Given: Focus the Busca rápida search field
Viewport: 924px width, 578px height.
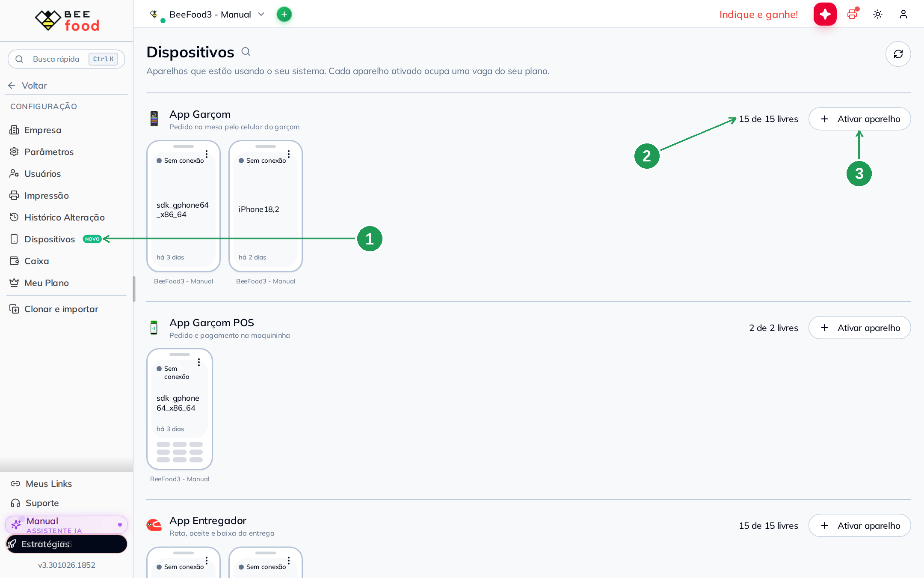Looking at the screenshot, I should click(x=66, y=59).
